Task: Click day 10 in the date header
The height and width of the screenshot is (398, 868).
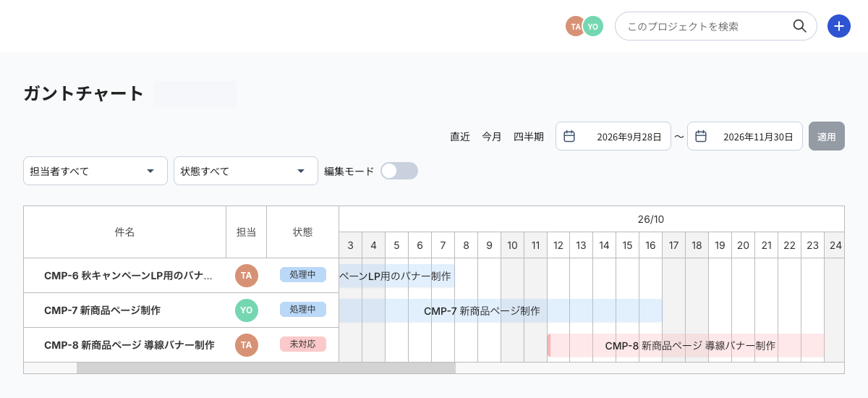Action: pyautogui.click(x=512, y=245)
